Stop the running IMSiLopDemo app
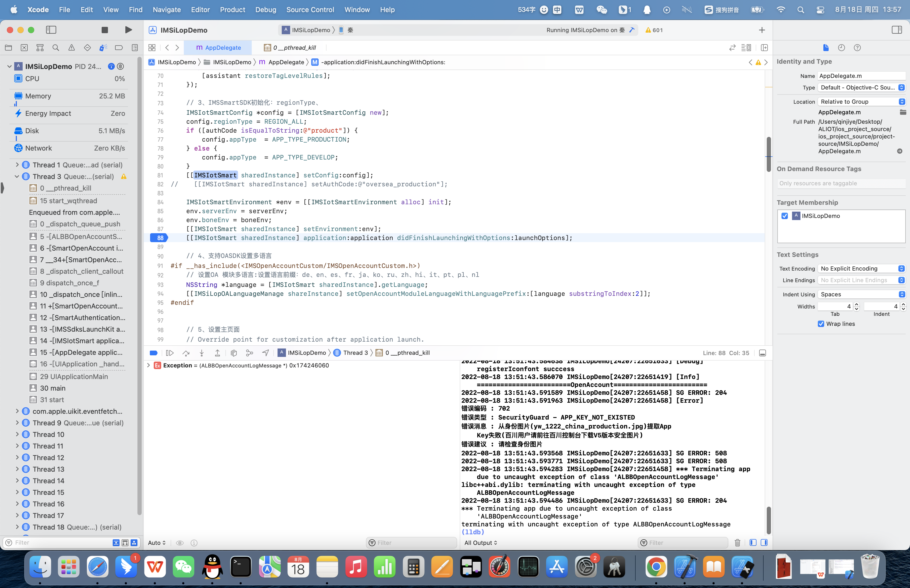 [105, 30]
